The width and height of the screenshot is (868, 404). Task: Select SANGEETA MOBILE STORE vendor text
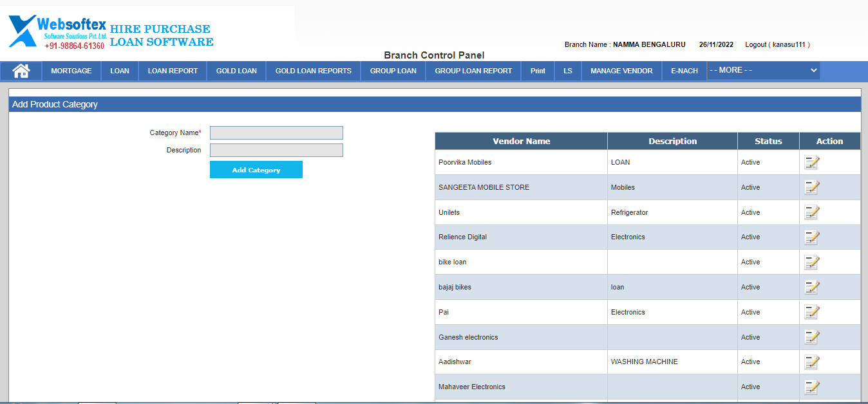tap(484, 187)
